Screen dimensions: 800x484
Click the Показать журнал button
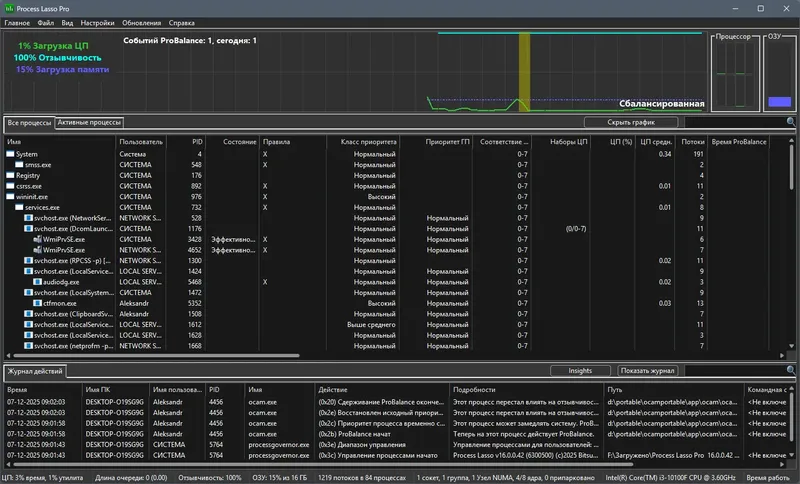pyautogui.click(x=648, y=370)
